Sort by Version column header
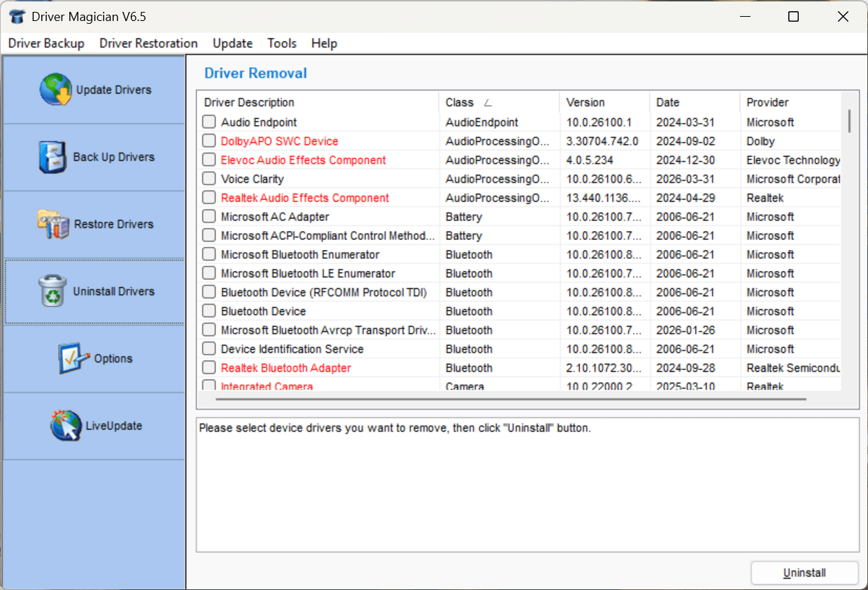 (604, 102)
